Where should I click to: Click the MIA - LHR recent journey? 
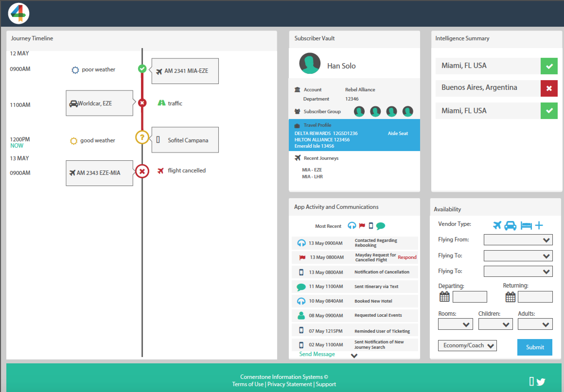pos(312,177)
